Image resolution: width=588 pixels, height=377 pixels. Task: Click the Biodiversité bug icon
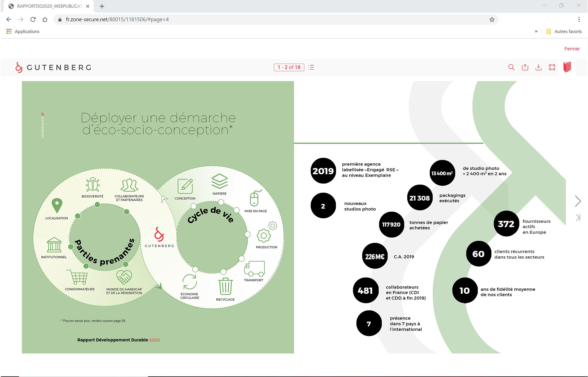92,185
